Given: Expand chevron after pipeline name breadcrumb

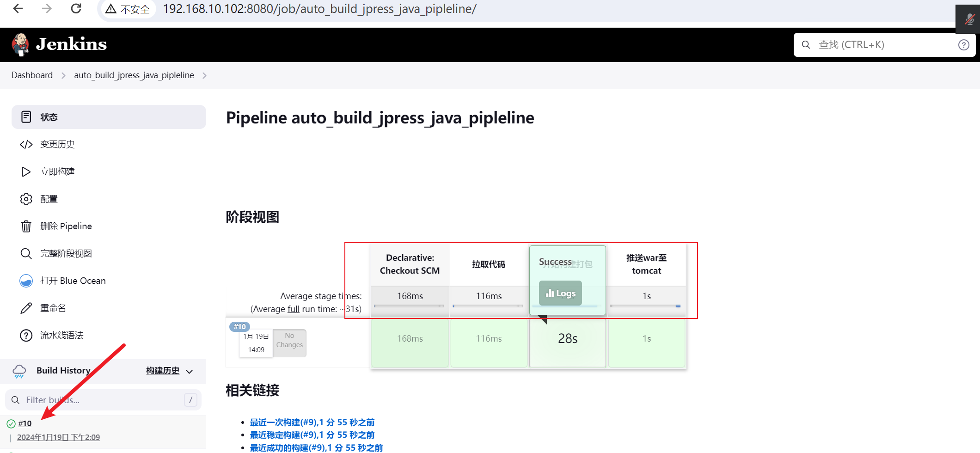Looking at the screenshot, I should point(204,75).
